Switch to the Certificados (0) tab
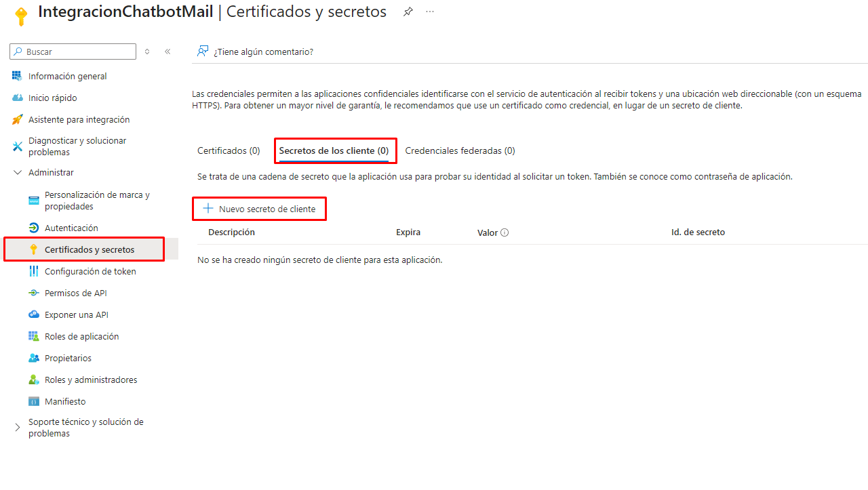This screenshot has height=490, width=868. tap(229, 150)
